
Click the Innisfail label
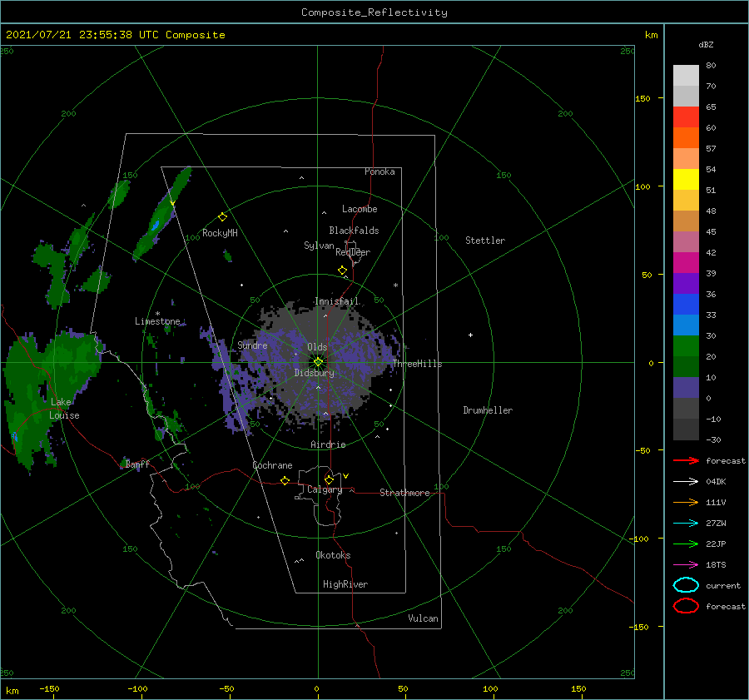[336, 301]
